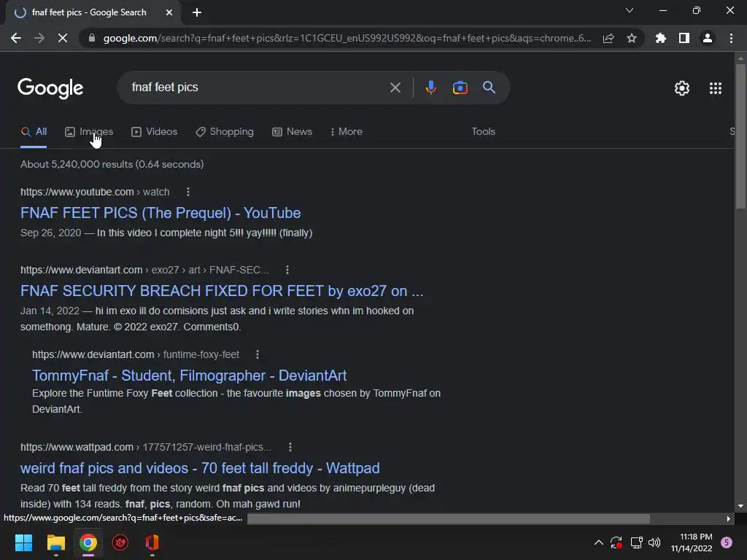747x560 pixels.
Task: Click the youtube.com watch URL breadcrumb
Action: (x=95, y=192)
